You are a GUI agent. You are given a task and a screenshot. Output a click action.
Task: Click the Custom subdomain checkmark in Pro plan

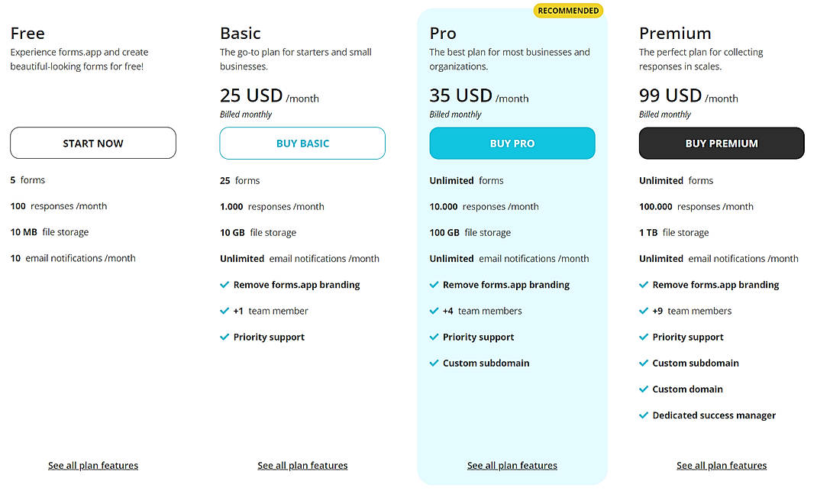(x=434, y=363)
